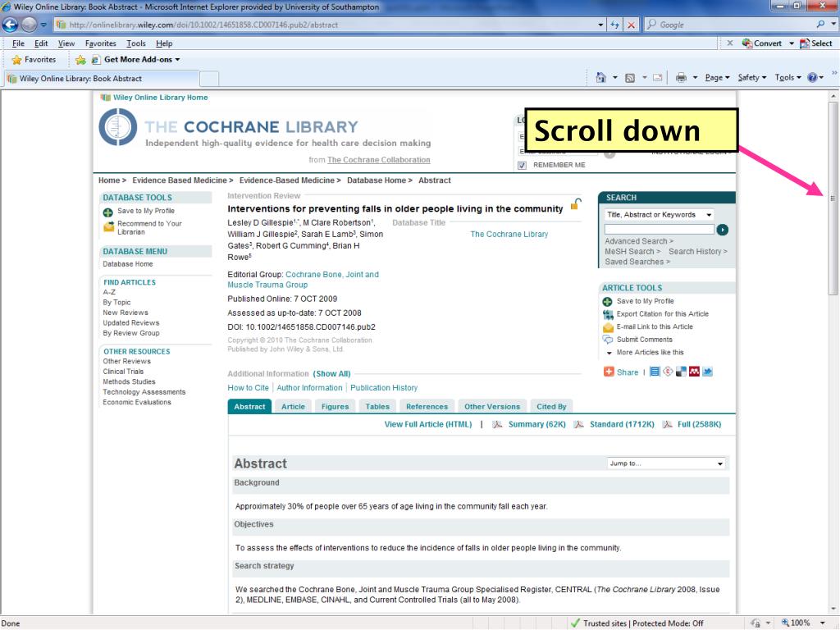Screen dimensions: 840x630
Task: Click the By Topic link under Find Articles
Action: 116,302
